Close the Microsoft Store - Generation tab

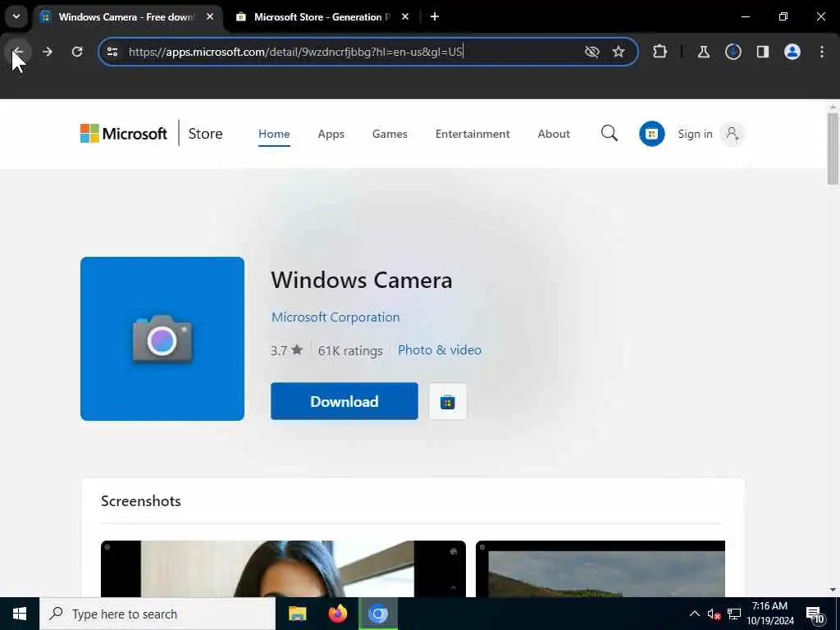point(405,16)
